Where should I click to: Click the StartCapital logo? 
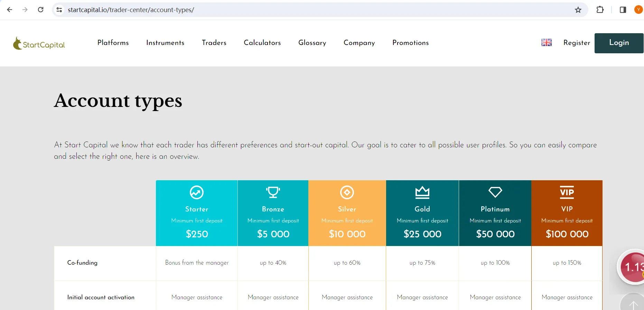[x=39, y=43]
